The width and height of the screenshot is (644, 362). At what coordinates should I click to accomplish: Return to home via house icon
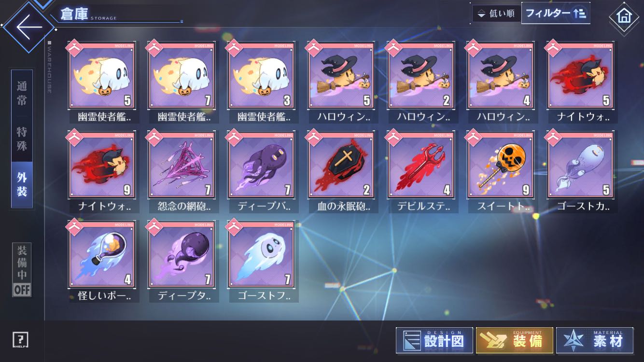click(x=624, y=17)
